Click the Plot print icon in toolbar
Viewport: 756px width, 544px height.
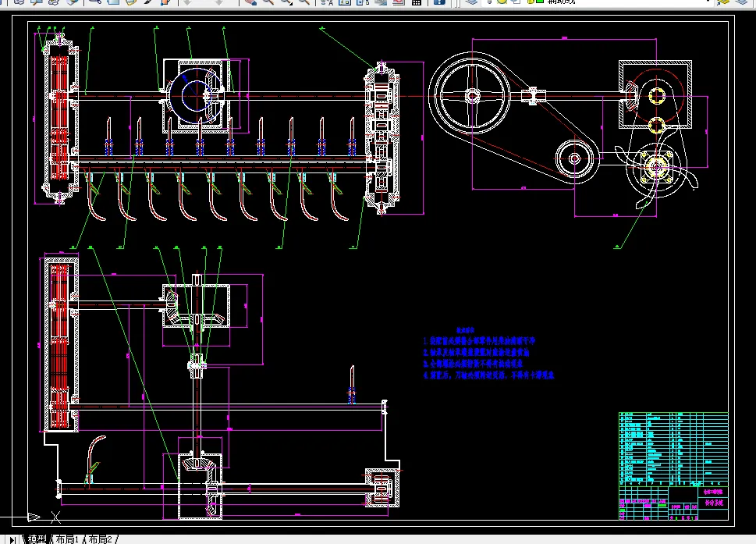point(20,2)
